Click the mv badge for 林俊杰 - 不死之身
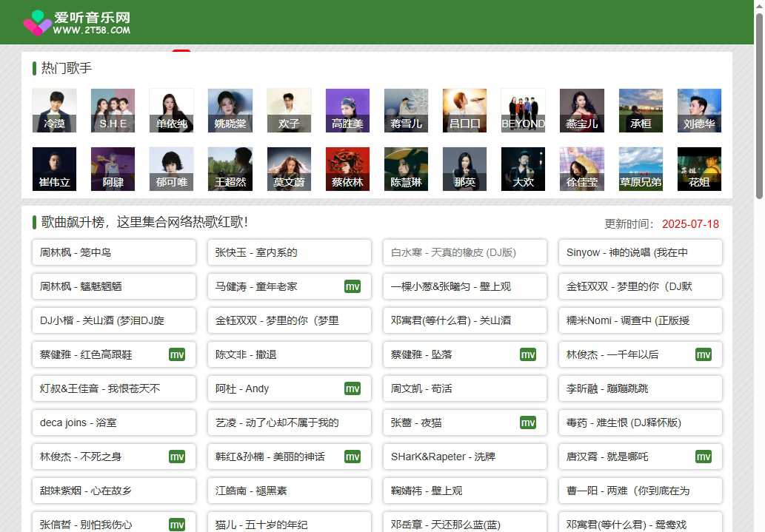The image size is (765, 532). [x=177, y=457]
